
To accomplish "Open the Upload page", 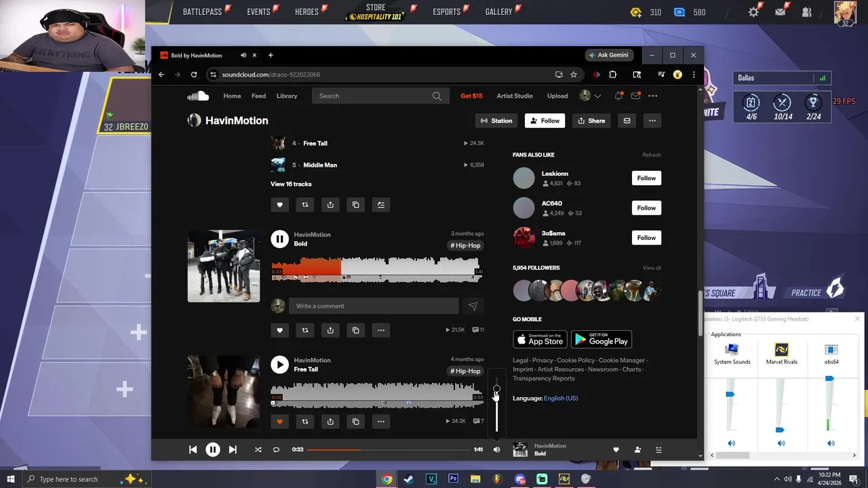I will tap(557, 96).
